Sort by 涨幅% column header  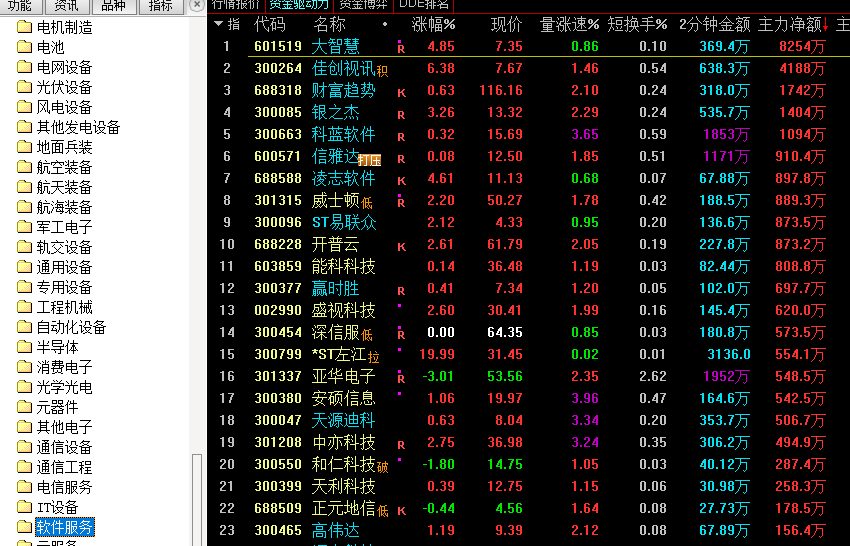(433, 24)
